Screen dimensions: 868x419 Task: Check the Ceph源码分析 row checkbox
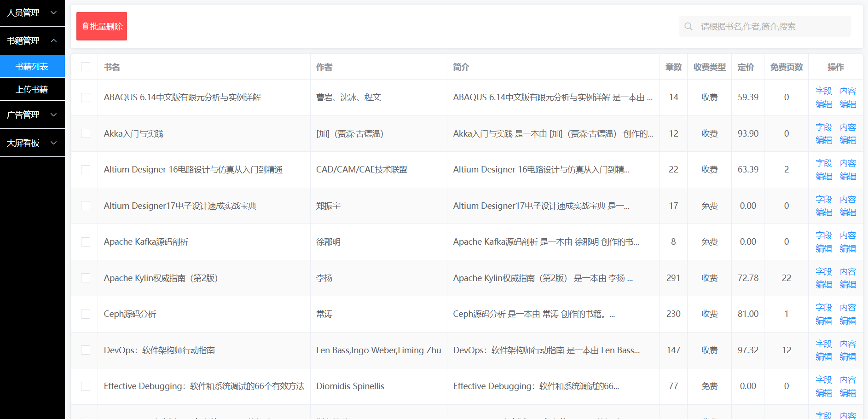pyautogui.click(x=86, y=314)
